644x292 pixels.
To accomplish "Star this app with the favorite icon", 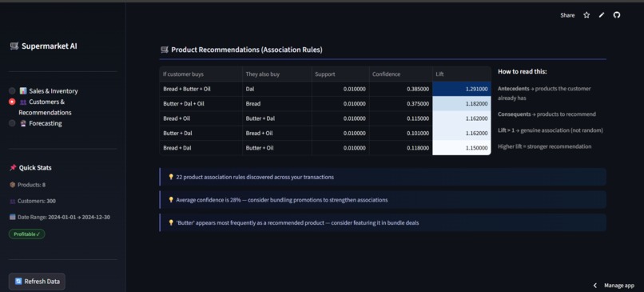I will (586, 15).
